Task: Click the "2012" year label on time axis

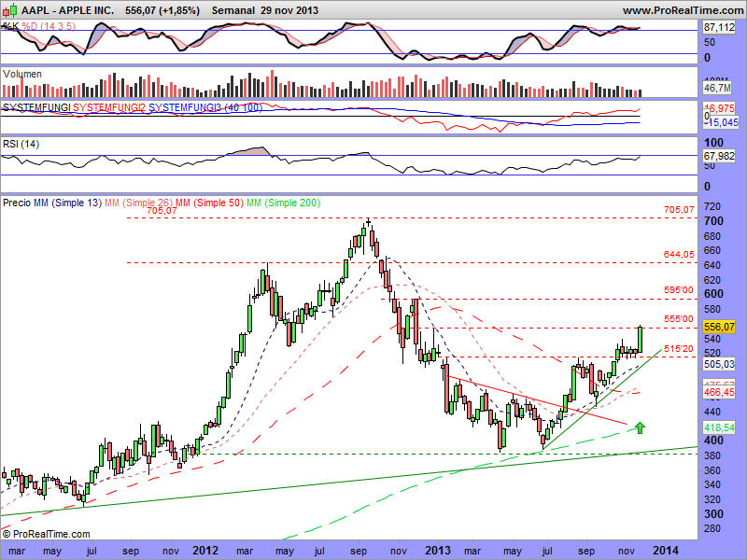Action: click(x=205, y=551)
